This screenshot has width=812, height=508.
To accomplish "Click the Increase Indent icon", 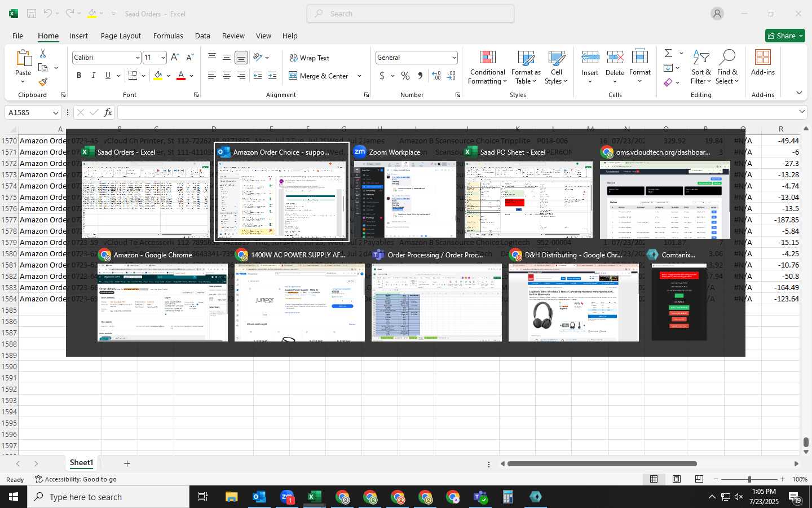I will 272,76.
